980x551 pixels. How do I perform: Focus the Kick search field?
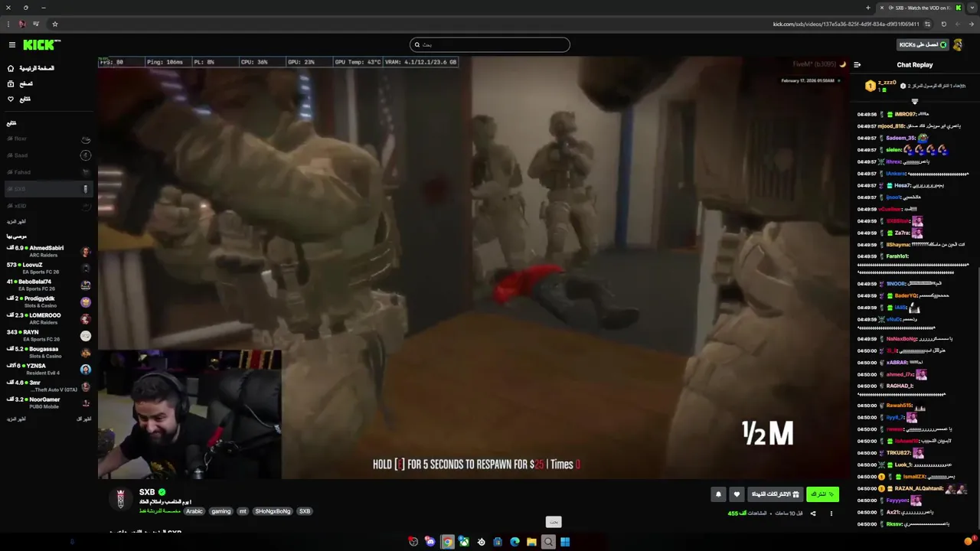[490, 44]
